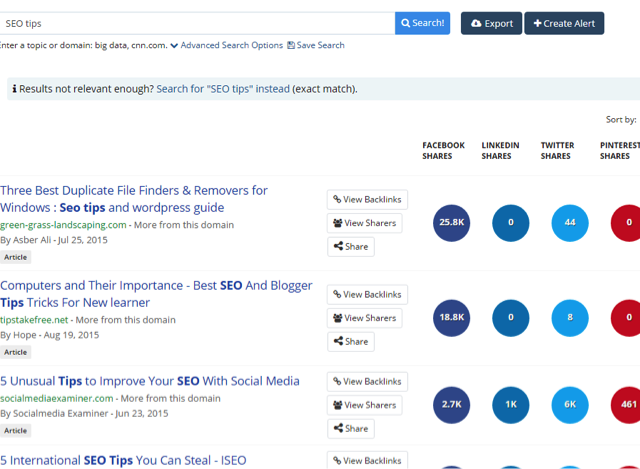Click the blue Search! button
The height and width of the screenshot is (469, 640).
pos(422,23)
